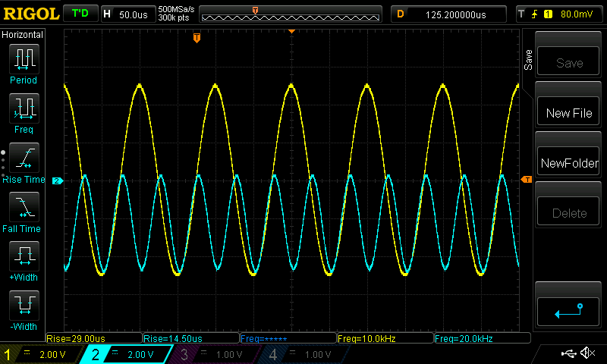Screen dimensions: 607x364
Task: Click the Save menu button
Action: tap(568, 63)
